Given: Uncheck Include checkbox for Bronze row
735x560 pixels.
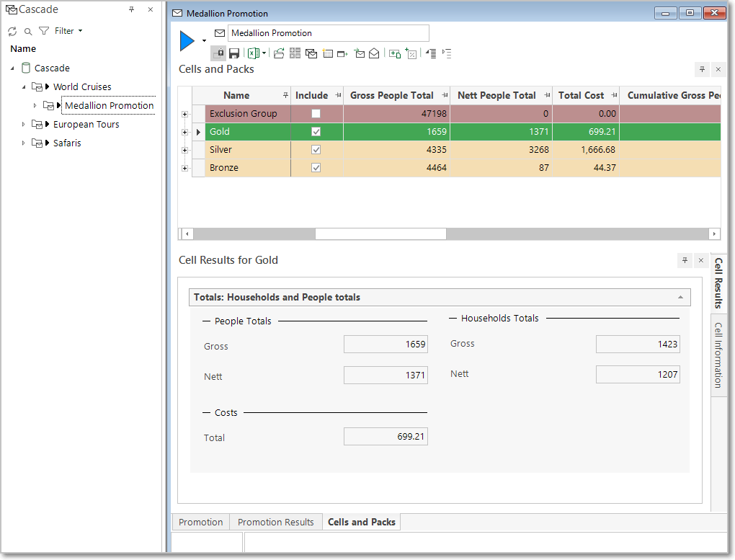Looking at the screenshot, I should tap(316, 168).
